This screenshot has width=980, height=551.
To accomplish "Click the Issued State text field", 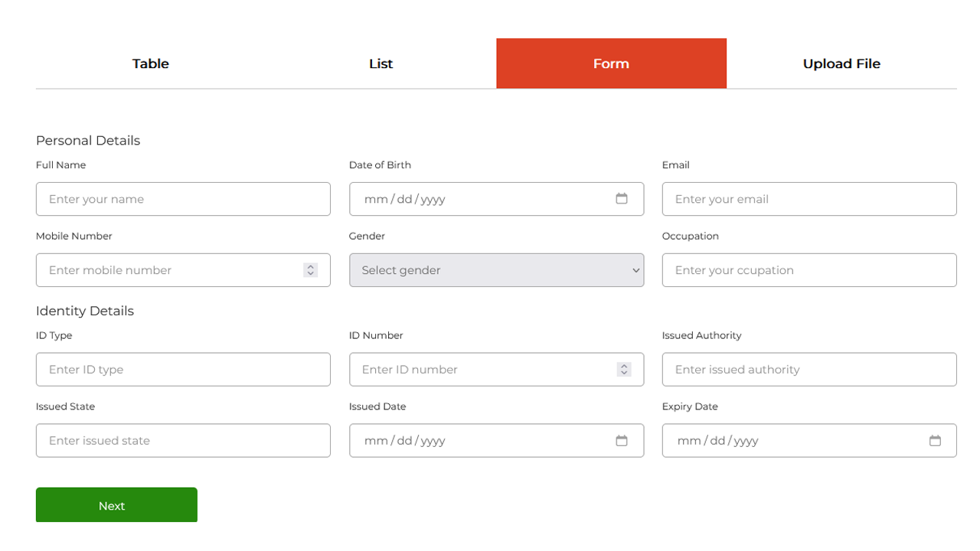I will (x=183, y=441).
